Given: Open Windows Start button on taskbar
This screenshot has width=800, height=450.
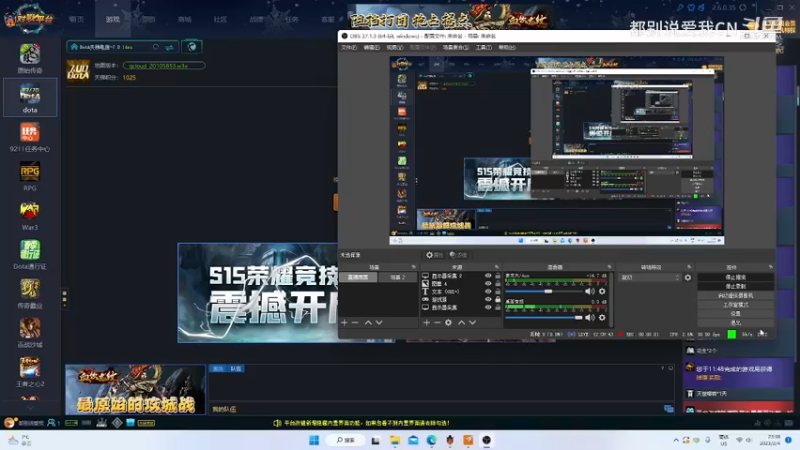Looking at the screenshot, I should pyautogui.click(x=314, y=440).
